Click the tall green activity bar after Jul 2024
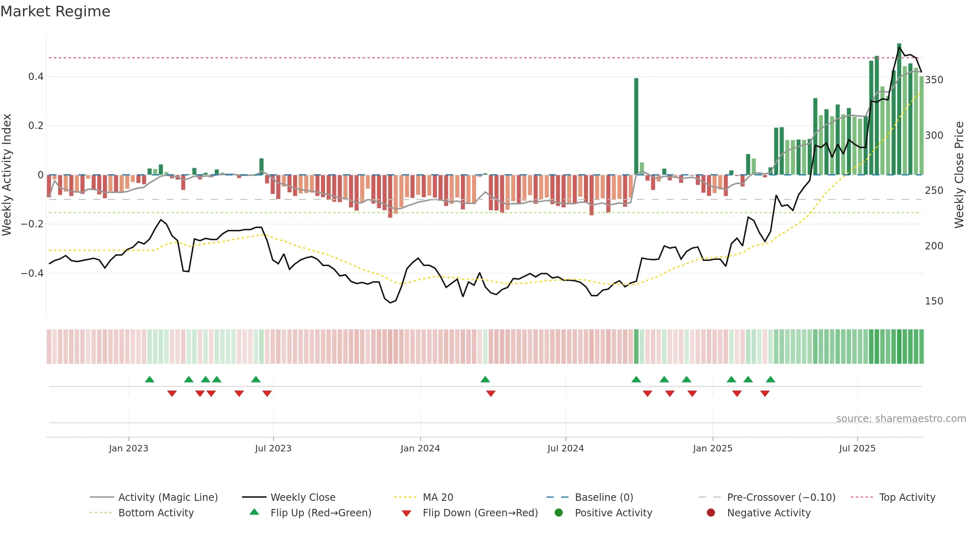980x551 pixels. 636,127
